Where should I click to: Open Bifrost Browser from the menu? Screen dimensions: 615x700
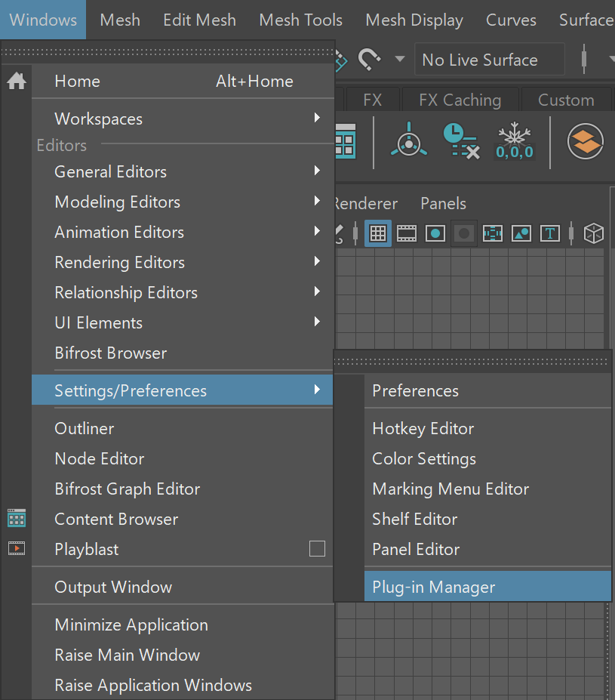pos(183,353)
